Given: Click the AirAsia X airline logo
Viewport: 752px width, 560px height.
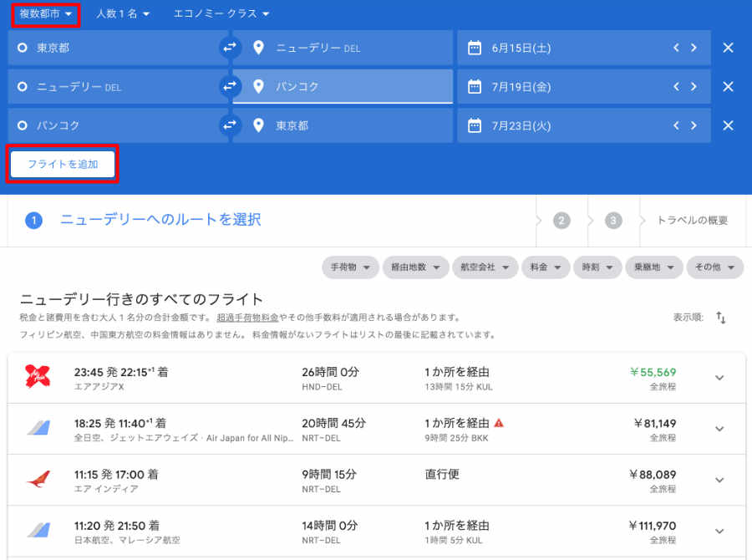Looking at the screenshot, I should [x=38, y=376].
